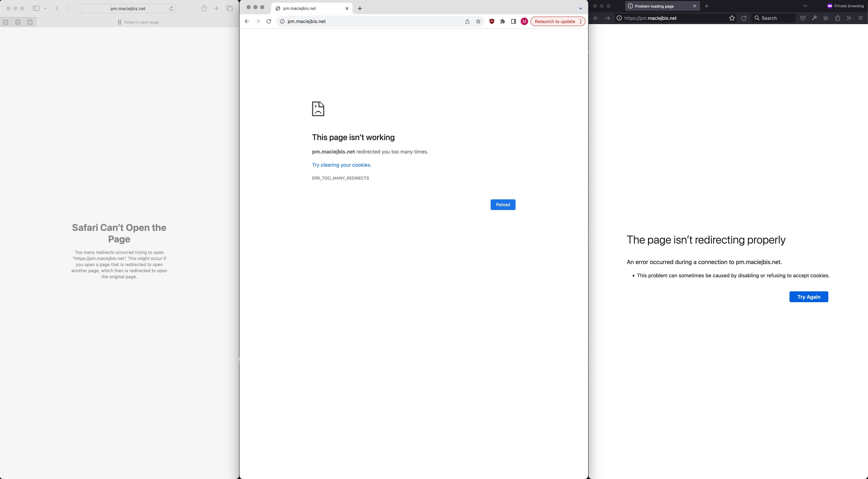
Task: Open uBlock shield extension icon in Chrome
Action: [x=492, y=22]
